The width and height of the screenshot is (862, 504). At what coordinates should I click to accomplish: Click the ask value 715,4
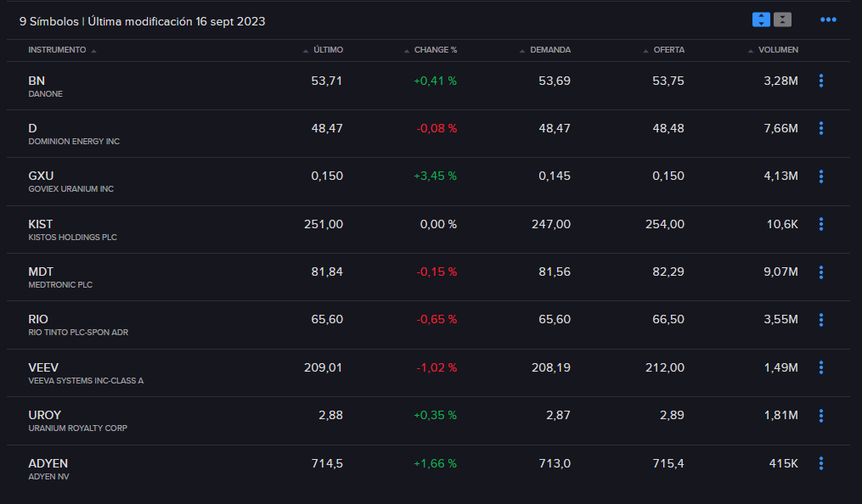tap(668, 463)
